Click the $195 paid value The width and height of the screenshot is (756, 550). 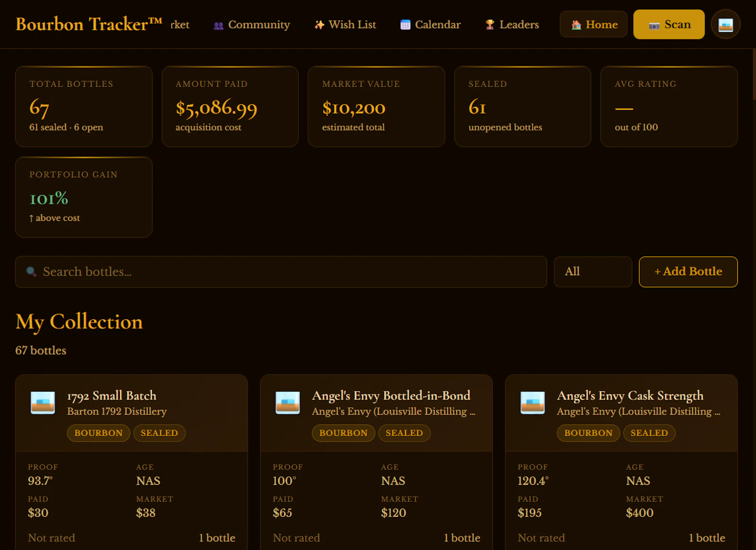(x=530, y=513)
